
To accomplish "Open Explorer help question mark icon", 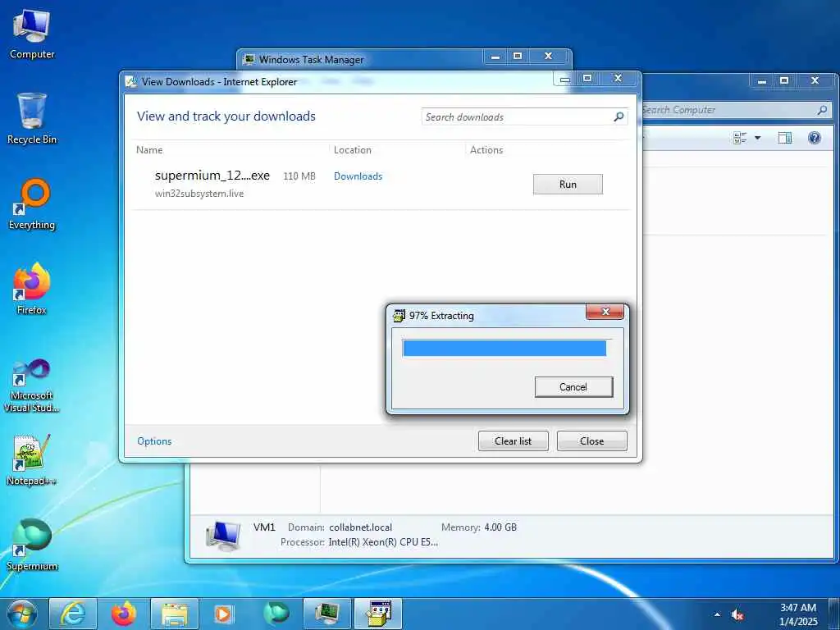I will 815,138.
